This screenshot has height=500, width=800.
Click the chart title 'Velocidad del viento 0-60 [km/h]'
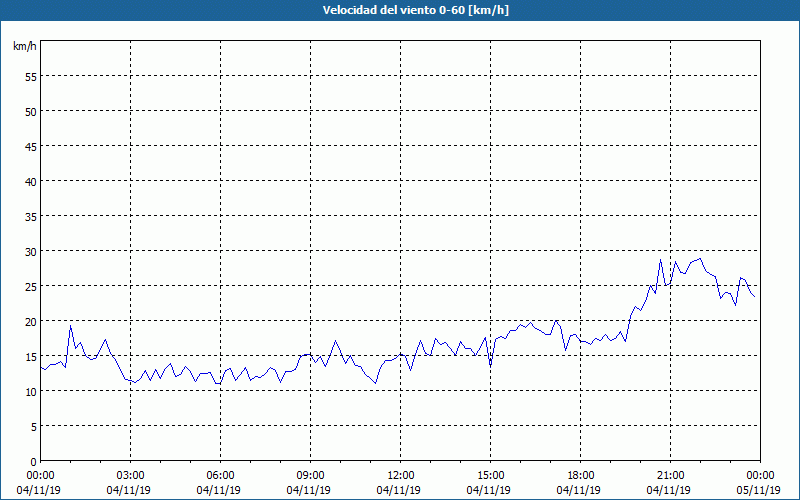pos(416,10)
